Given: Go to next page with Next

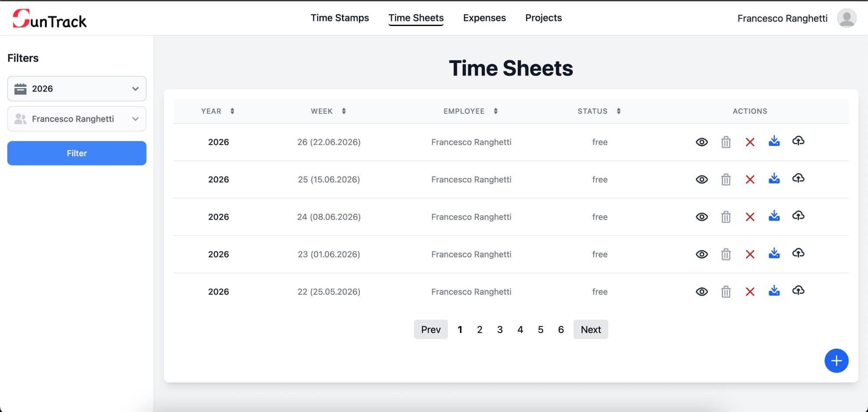Looking at the screenshot, I should click(x=591, y=330).
